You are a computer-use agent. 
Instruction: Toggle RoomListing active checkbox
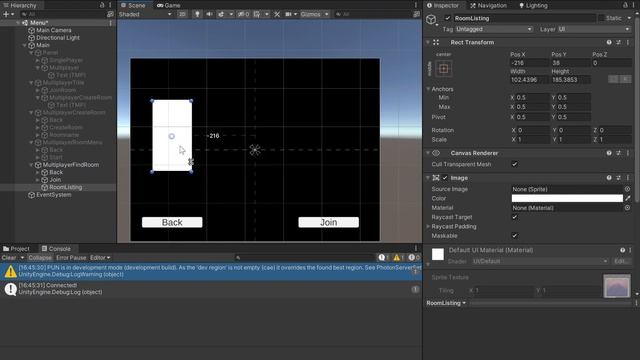[x=448, y=18]
